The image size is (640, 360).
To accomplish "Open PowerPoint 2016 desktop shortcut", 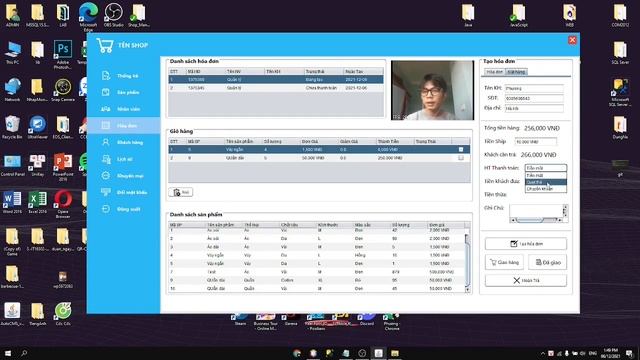I will point(63,167).
